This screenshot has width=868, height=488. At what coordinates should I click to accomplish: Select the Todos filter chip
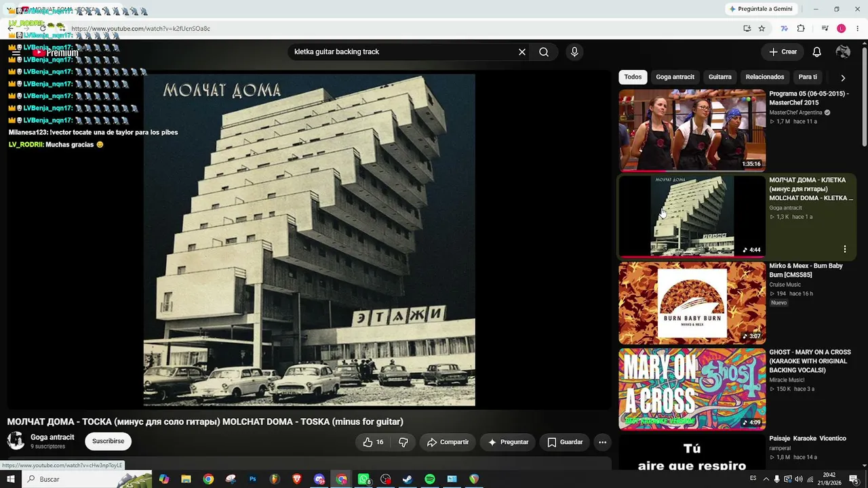pos(633,77)
